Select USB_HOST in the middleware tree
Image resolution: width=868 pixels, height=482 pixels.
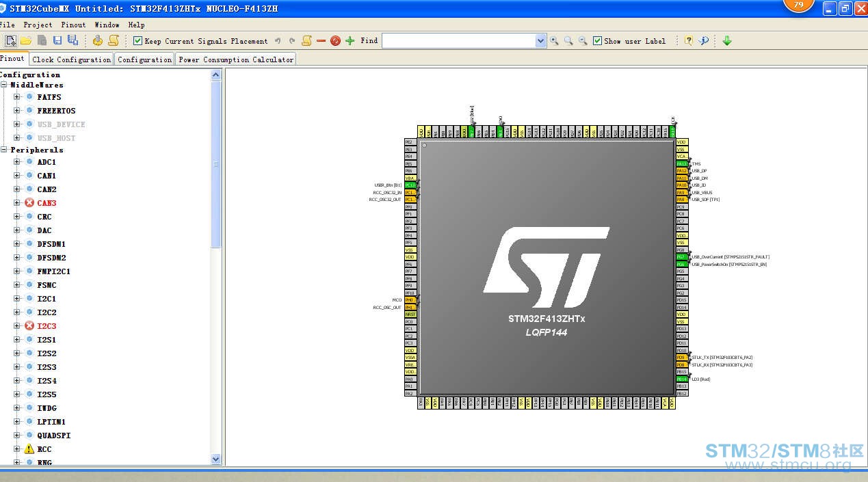[x=56, y=138]
